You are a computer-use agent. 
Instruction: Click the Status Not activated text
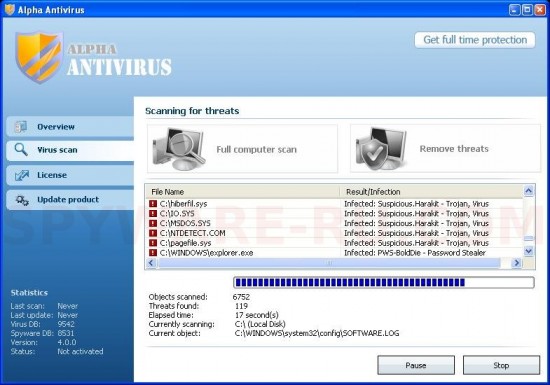pyautogui.click(x=80, y=351)
